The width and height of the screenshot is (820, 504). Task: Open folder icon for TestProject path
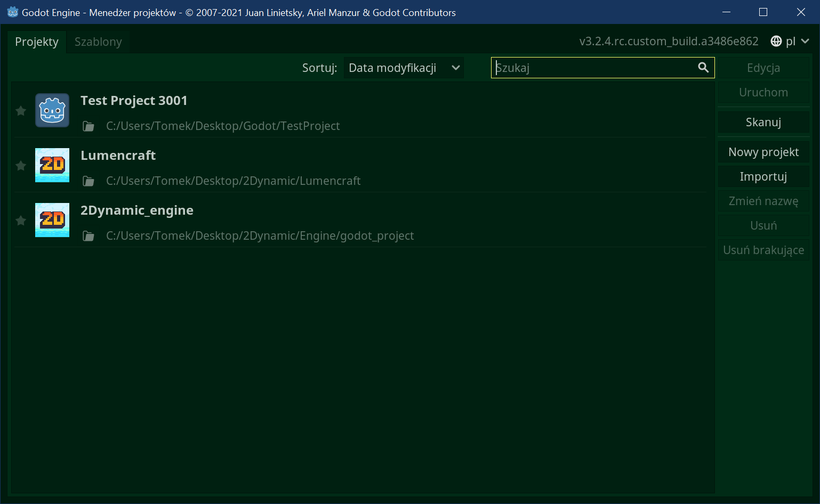(89, 126)
